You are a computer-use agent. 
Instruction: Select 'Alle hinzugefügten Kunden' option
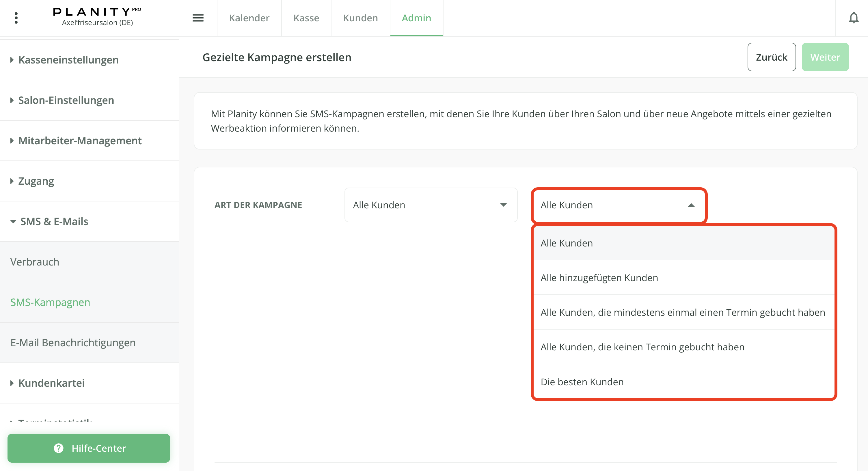(x=599, y=278)
